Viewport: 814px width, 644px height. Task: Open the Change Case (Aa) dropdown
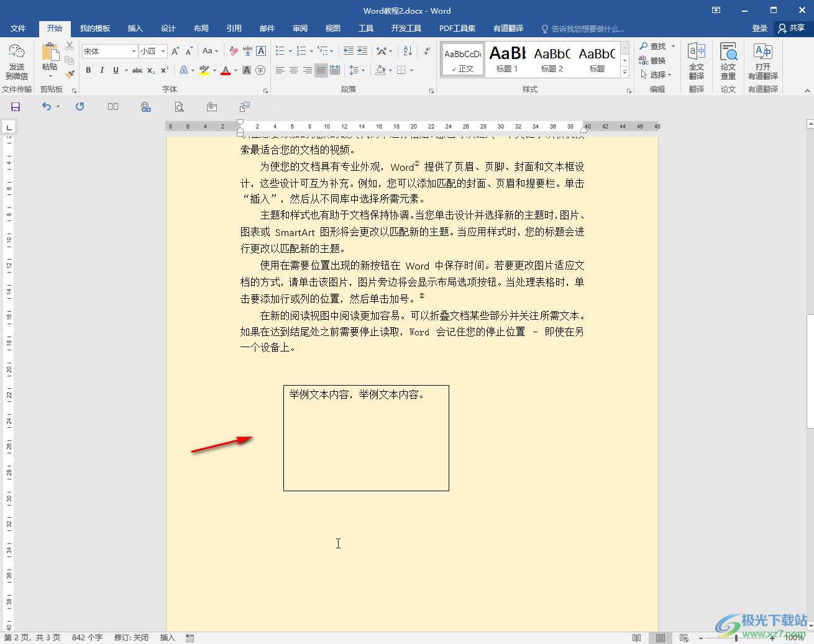pos(210,51)
